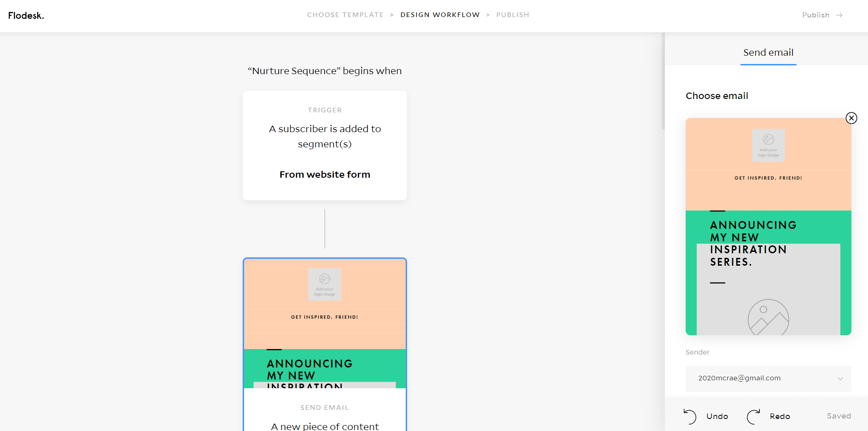Click the arrow icon beside Publish
Image resolution: width=868 pixels, height=431 pixels.
point(839,15)
